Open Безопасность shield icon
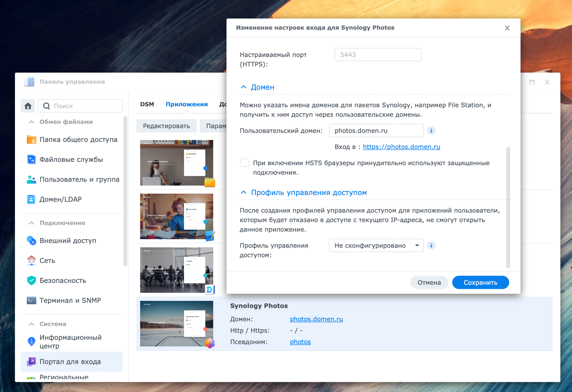Screen dimensions: 572x392 (31, 281)
